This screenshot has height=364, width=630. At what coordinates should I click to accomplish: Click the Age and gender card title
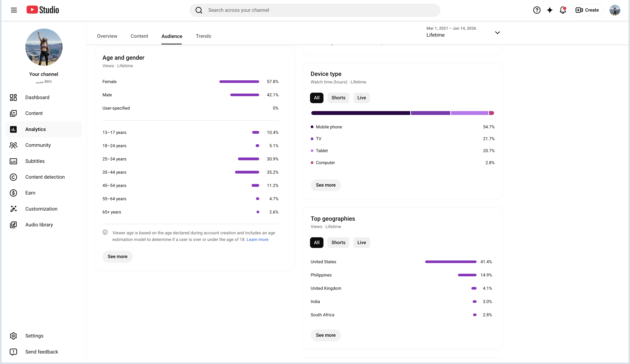[x=123, y=58]
